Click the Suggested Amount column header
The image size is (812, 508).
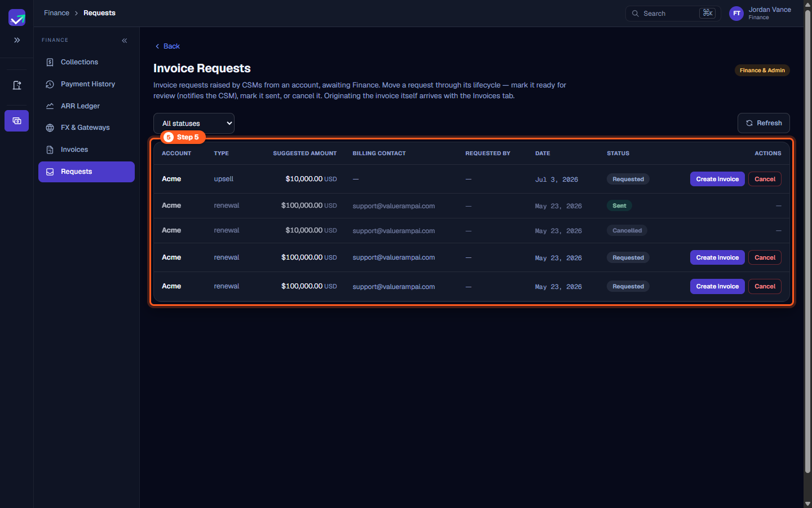click(304, 154)
